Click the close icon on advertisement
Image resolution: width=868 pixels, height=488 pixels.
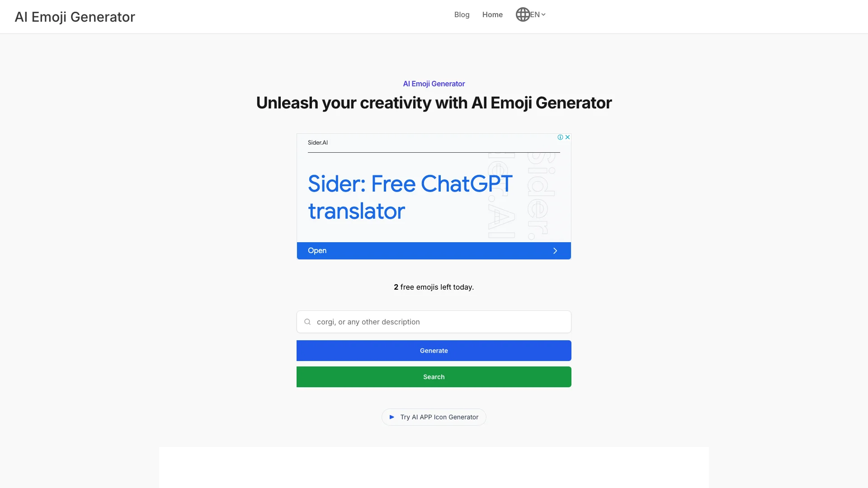pos(567,137)
